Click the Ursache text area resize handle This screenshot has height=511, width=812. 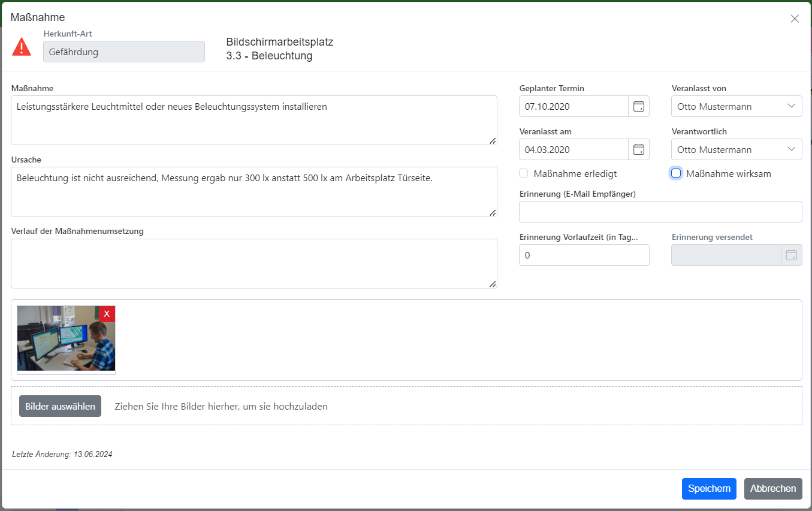coord(493,212)
